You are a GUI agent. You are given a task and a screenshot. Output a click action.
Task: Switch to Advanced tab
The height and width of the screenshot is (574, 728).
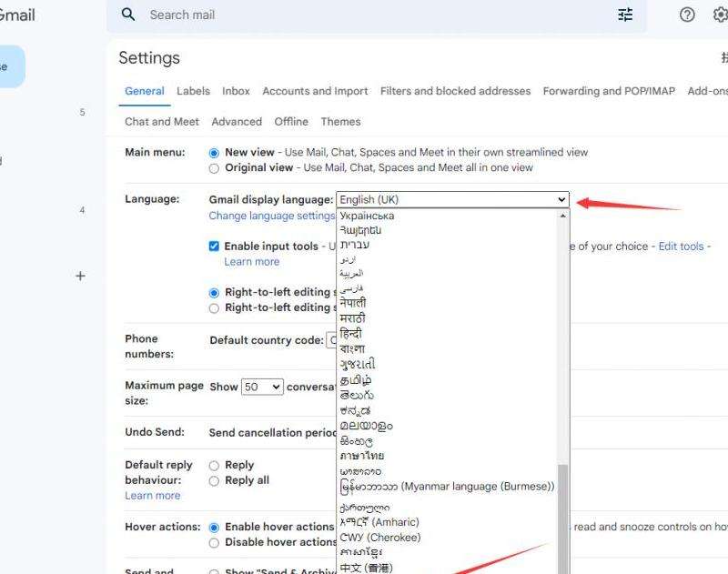pos(237,122)
